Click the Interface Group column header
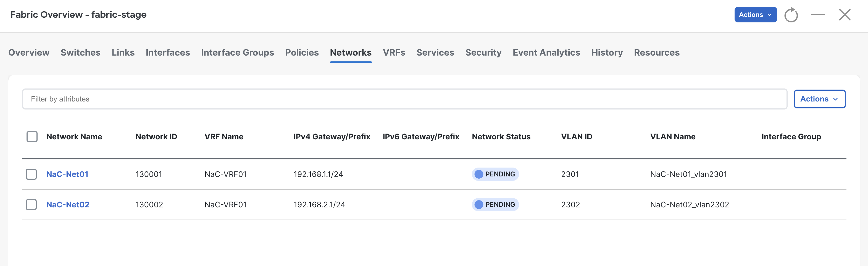This screenshot has width=868, height=266. pos(791,137)
